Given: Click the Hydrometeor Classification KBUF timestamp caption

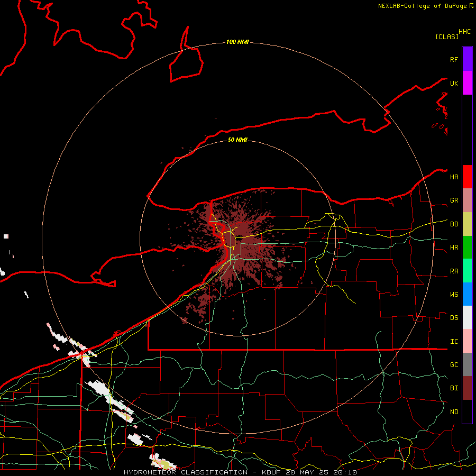Looking at the screenshot, I should [x=240, y=472].
